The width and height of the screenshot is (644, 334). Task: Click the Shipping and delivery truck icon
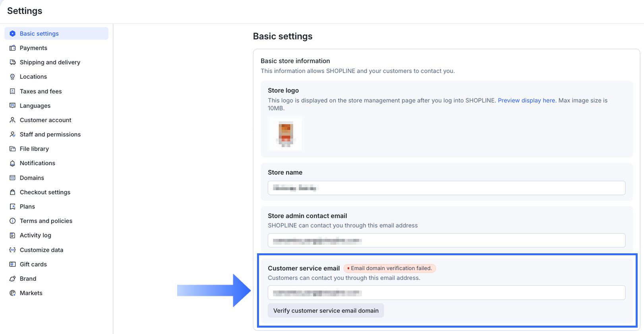(12, 62)
